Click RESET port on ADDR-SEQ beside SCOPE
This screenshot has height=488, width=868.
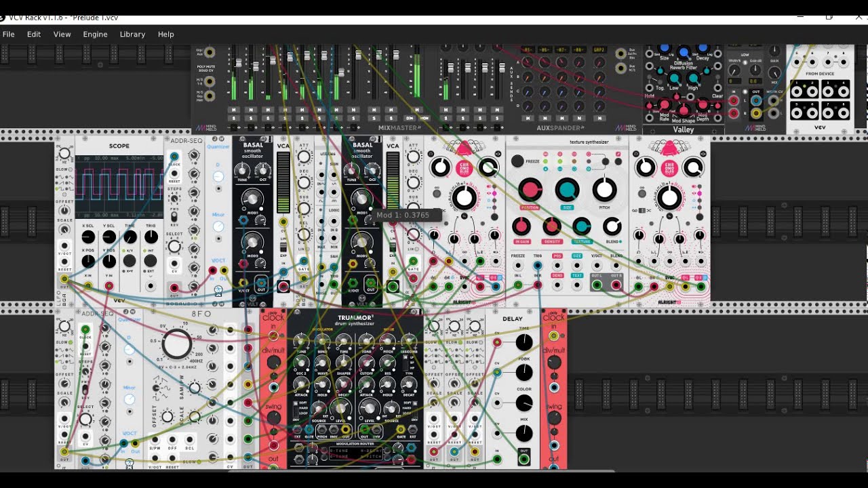[174, 174]
